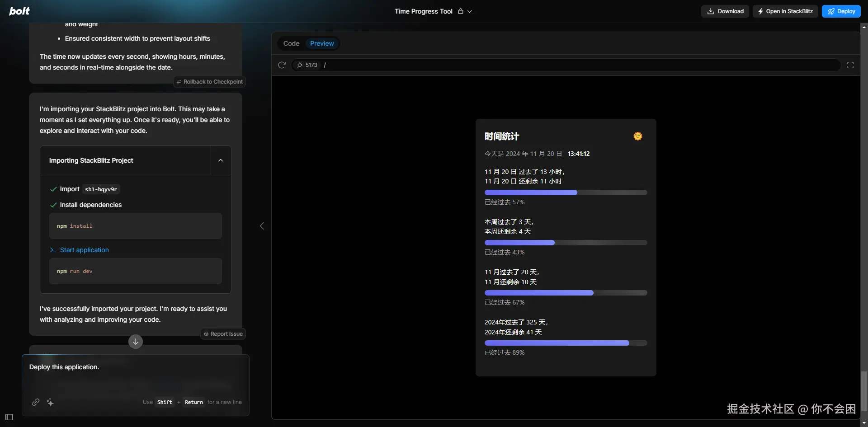Click the bolt logo
This screenshot has height=427, width=868.
[x=19, y=11]
